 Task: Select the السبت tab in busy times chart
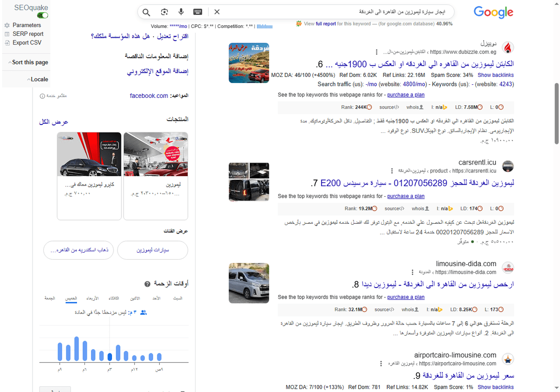tap(178, 298)
